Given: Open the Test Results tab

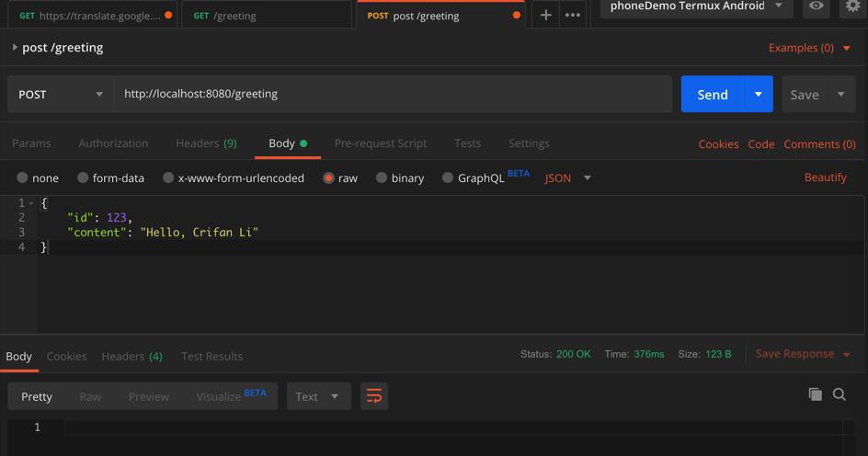Looking at the screenshot, I should [212, 357].
